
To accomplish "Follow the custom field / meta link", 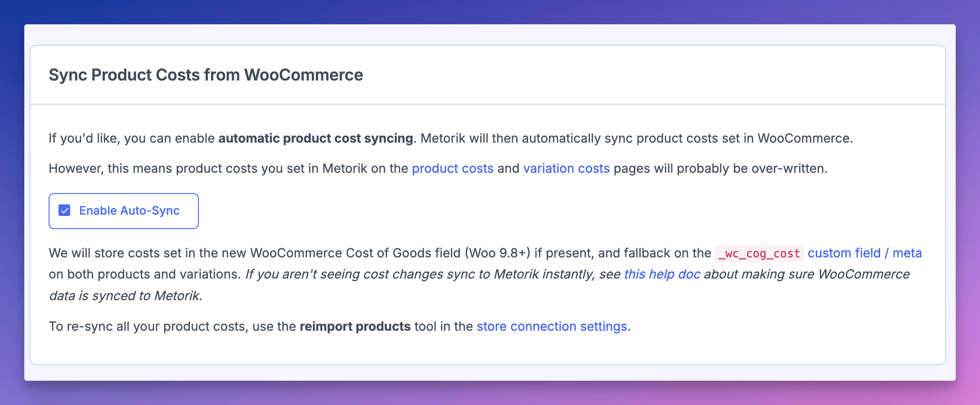I will click(x=864, y=253).
